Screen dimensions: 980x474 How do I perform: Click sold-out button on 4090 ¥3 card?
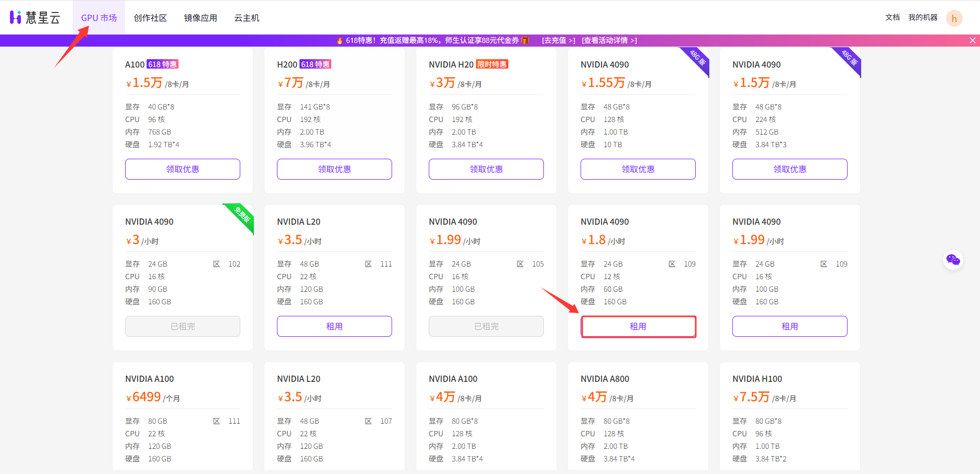click(183, 326)
